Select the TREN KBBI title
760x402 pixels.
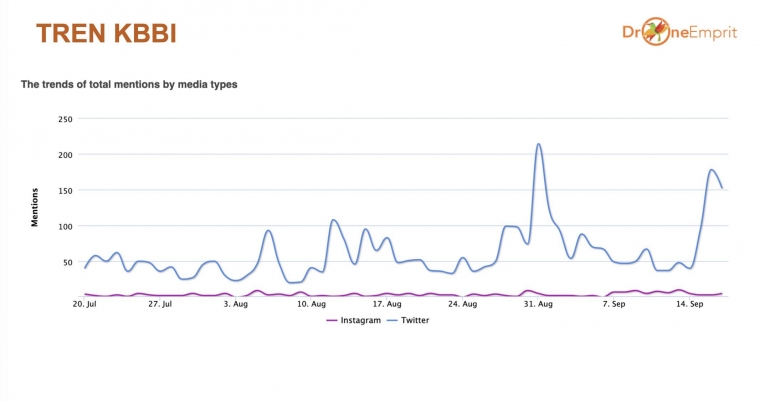(x=106, y=33)
